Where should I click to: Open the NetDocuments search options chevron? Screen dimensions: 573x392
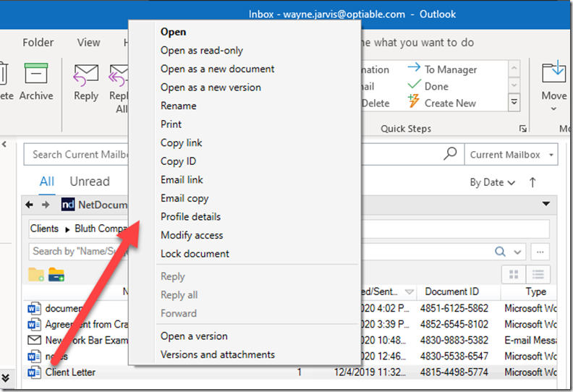coord(517,252)
